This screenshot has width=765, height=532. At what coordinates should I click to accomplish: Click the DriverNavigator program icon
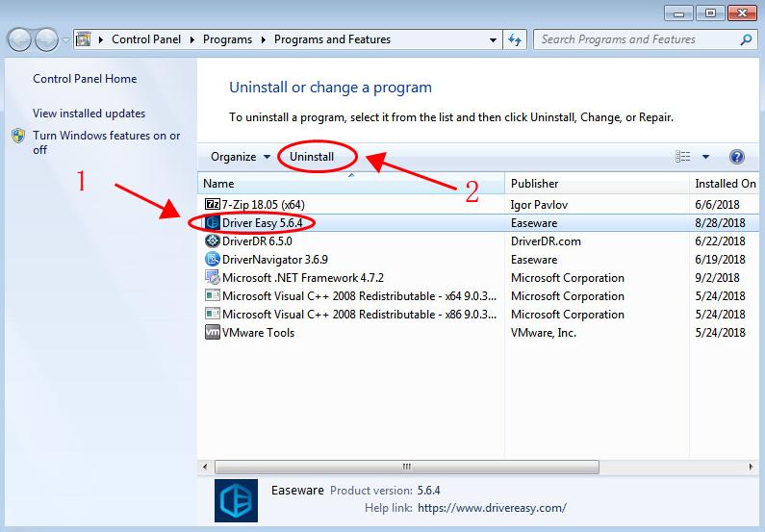(213, 259)
